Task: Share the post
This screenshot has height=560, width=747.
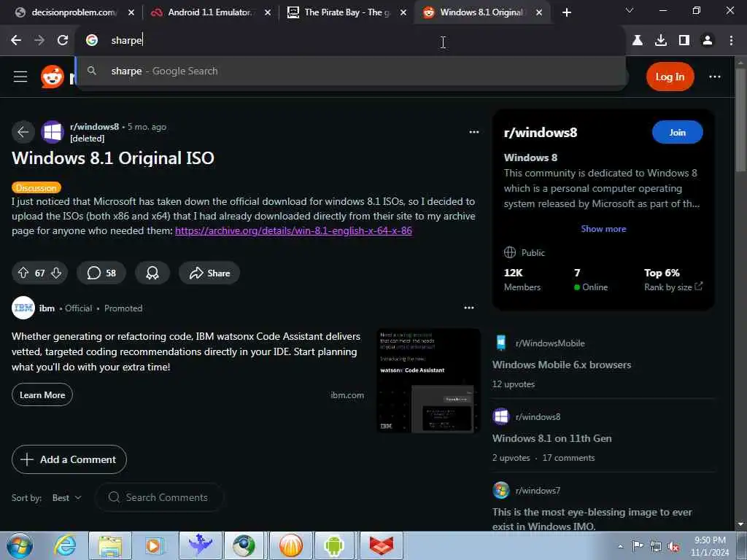Action: (x=209, y=273)
